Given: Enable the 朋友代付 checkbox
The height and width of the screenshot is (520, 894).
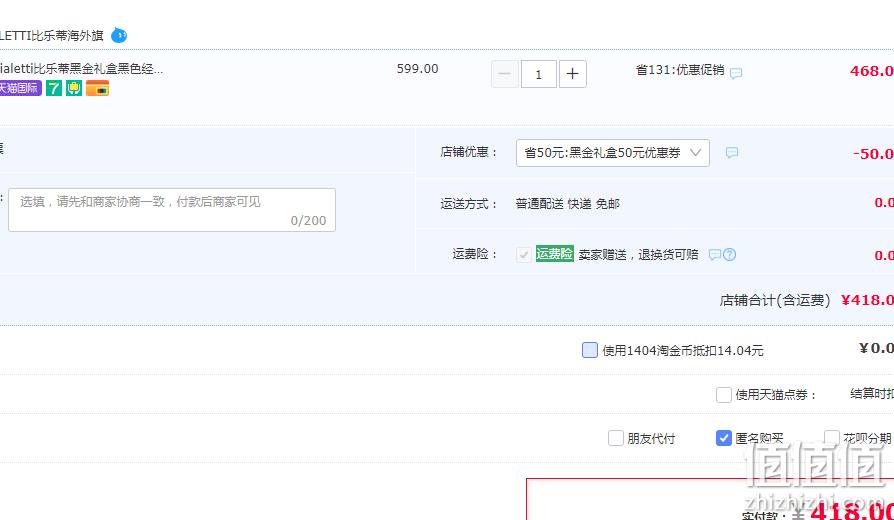Looking at the screenshot, I should click(x=616, y=438).
